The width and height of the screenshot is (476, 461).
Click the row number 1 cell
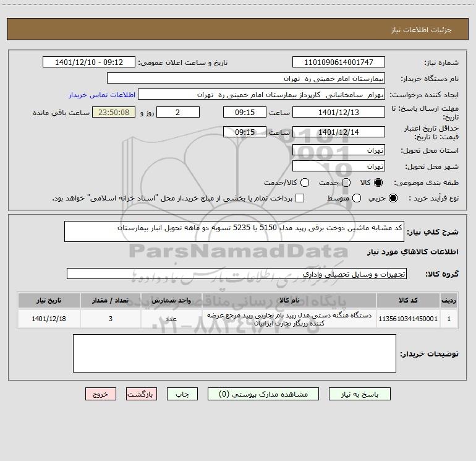click(449, 319)
